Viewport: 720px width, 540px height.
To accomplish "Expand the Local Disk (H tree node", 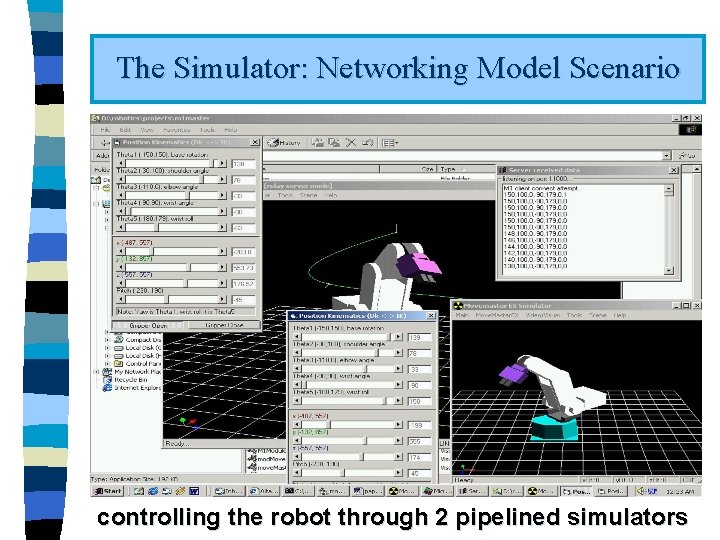I will click(x=107, y=355).
